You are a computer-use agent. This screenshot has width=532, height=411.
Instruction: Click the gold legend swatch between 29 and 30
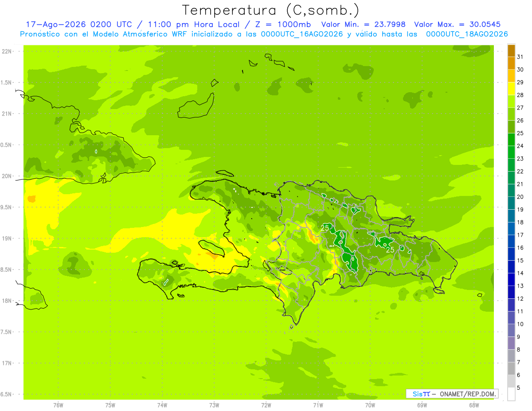511,76
